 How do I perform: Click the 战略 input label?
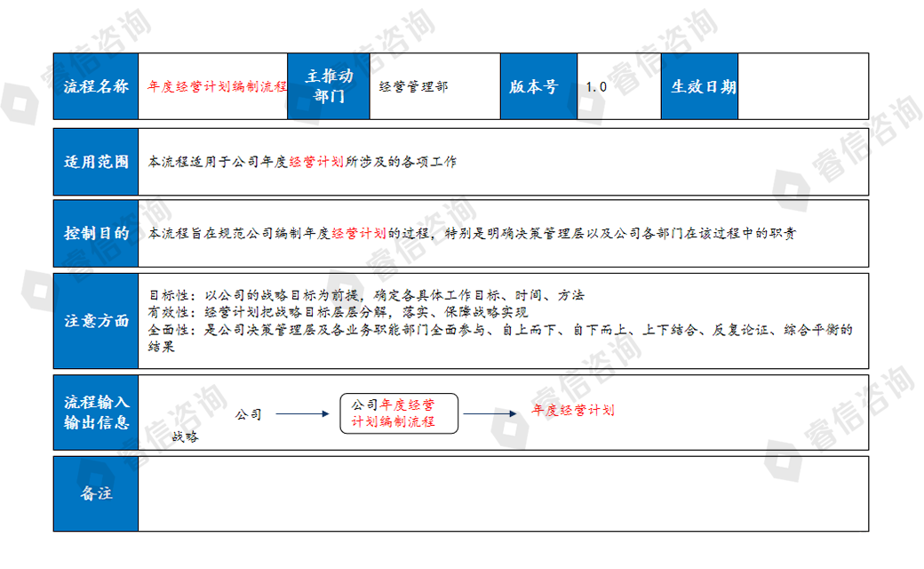(185, 437)
